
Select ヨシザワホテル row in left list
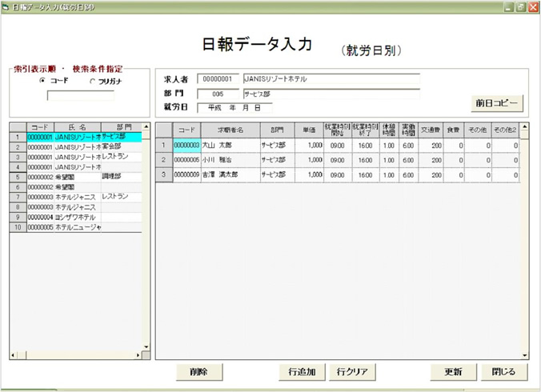76,217
